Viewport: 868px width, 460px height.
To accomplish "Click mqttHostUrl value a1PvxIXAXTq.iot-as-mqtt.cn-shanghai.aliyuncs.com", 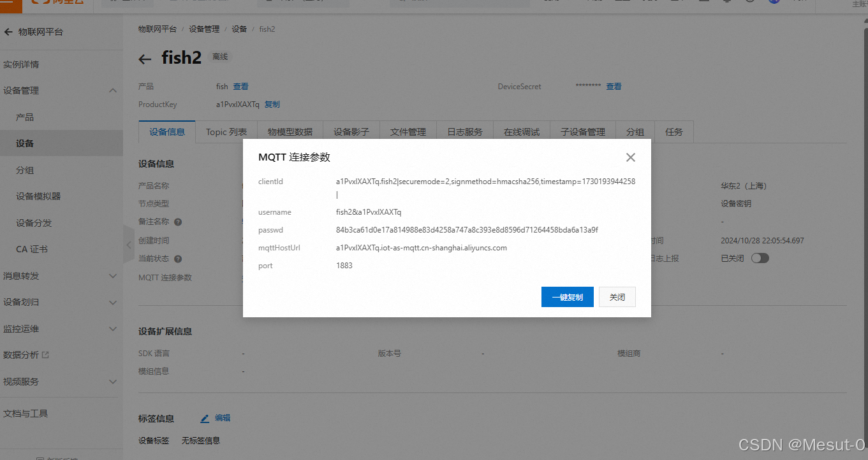I will click(x=422, y=248).
